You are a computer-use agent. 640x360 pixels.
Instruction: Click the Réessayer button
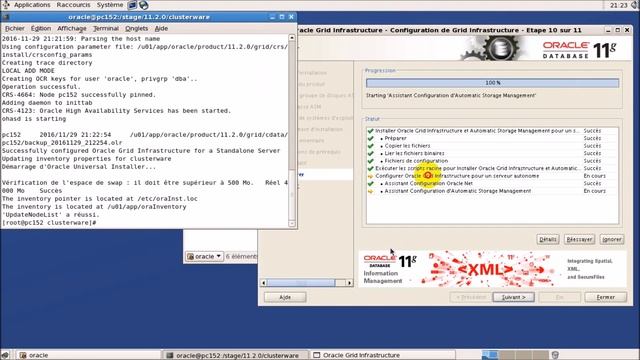click(580, 240)
